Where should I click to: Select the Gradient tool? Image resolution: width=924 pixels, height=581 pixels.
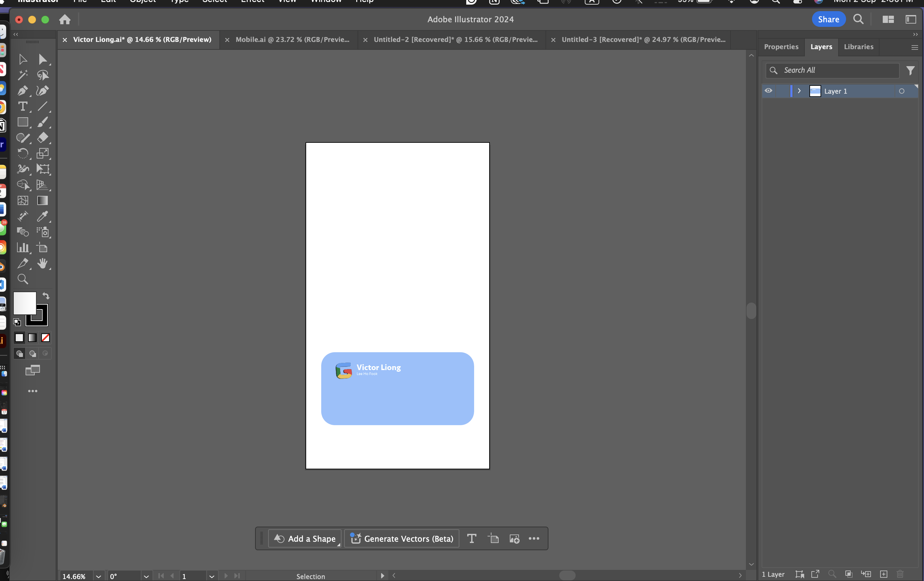point(42,200)
